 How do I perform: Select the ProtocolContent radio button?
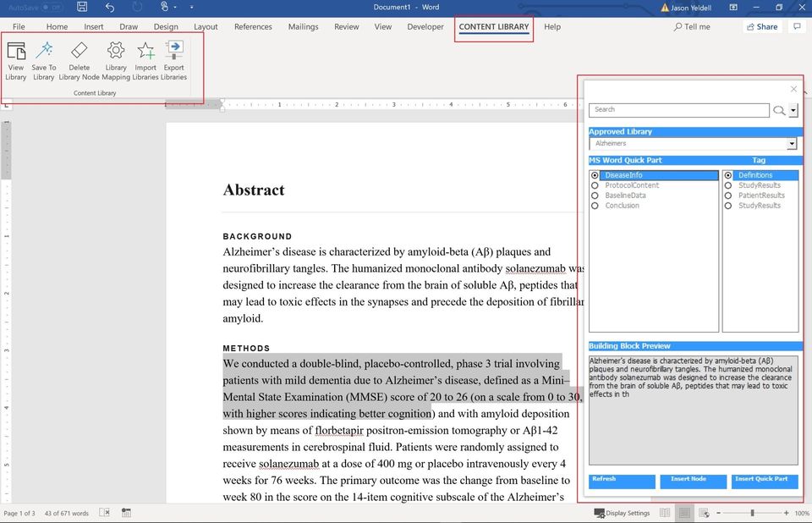[595, 185]
